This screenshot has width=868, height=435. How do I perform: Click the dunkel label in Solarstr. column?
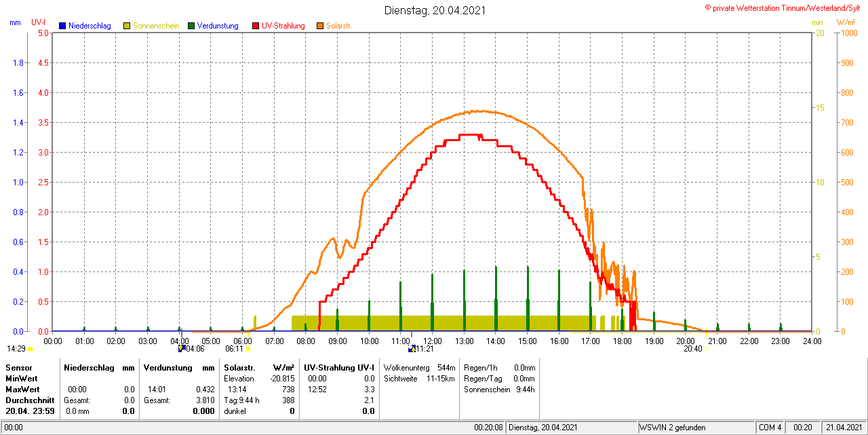(235, 411)
